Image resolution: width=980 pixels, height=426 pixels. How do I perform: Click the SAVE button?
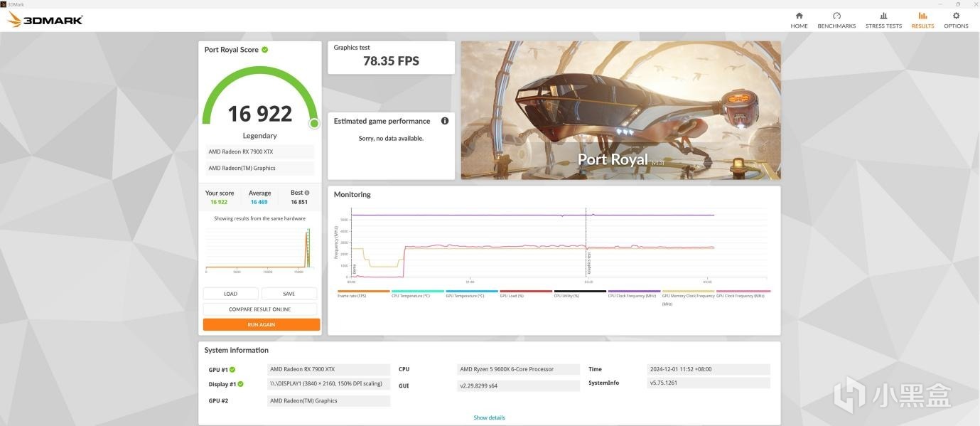click(289, 294)
